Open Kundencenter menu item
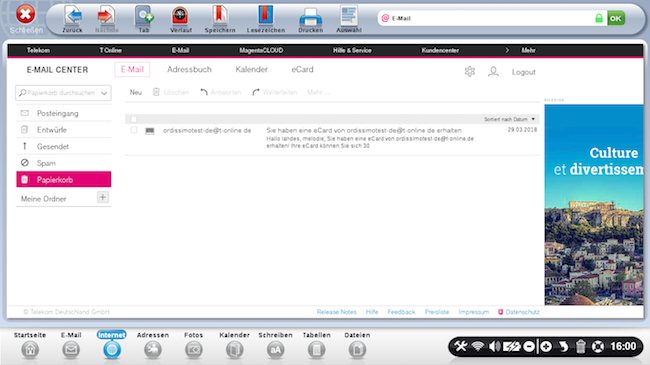This screenshot has width=650, height=365. [x=440, y=50]
